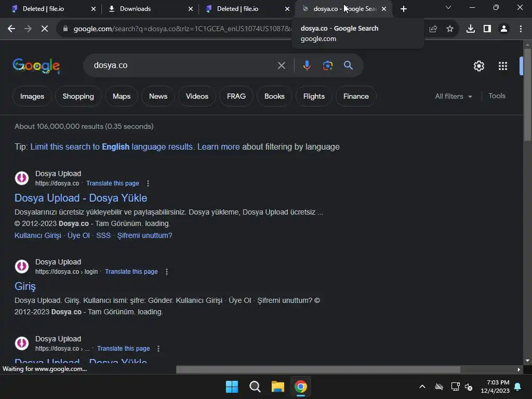
Task: Start voice search with the microphone
Action: (307, 65)
